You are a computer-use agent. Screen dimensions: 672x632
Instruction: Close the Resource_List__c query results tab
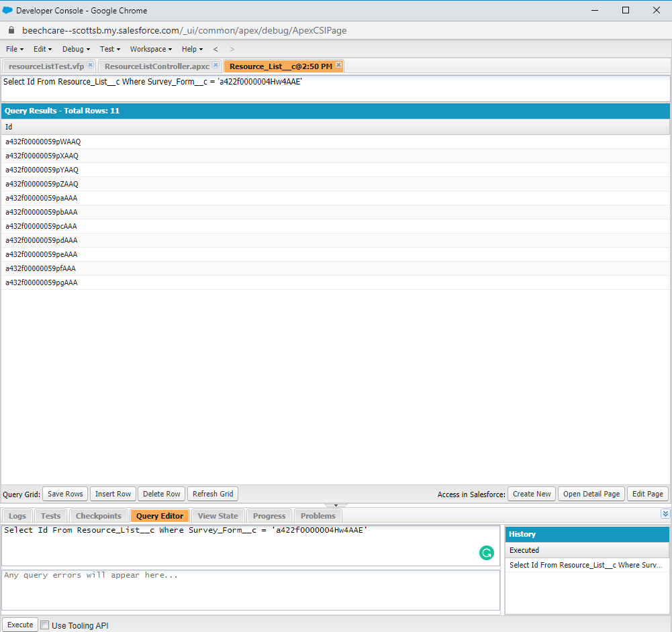(x=338, y=65)
